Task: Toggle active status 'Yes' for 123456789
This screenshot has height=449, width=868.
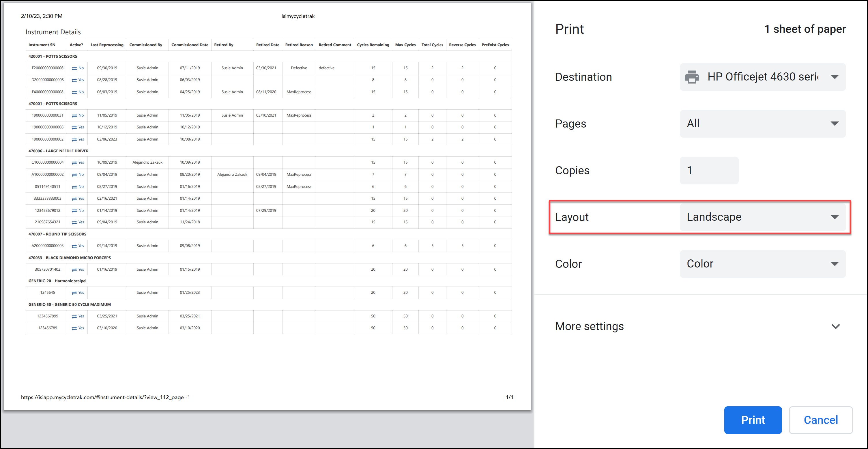Action: [81, 328]
